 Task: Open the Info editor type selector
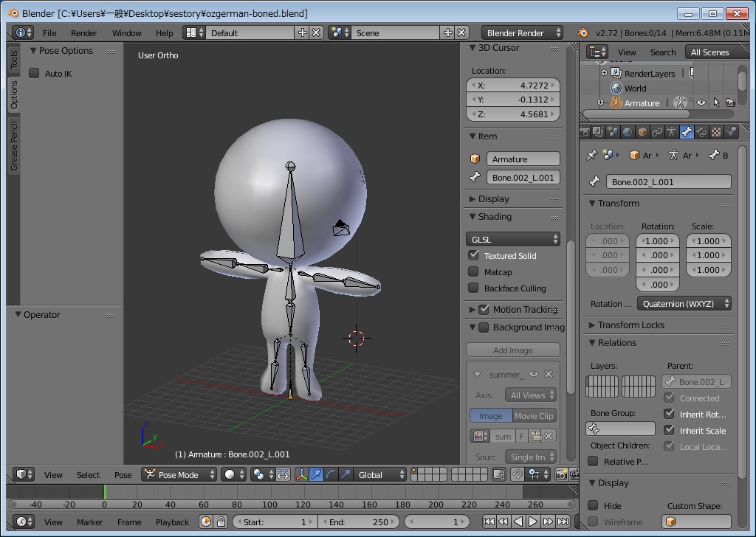point(23,32)
